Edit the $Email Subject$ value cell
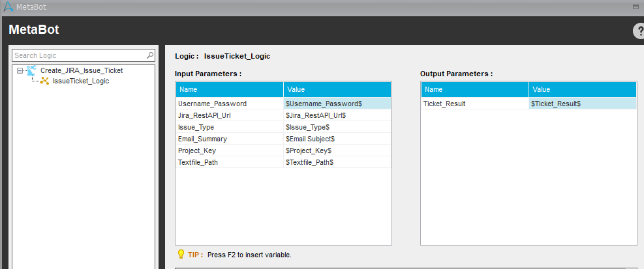644x269 pixels. pos(337,139)
